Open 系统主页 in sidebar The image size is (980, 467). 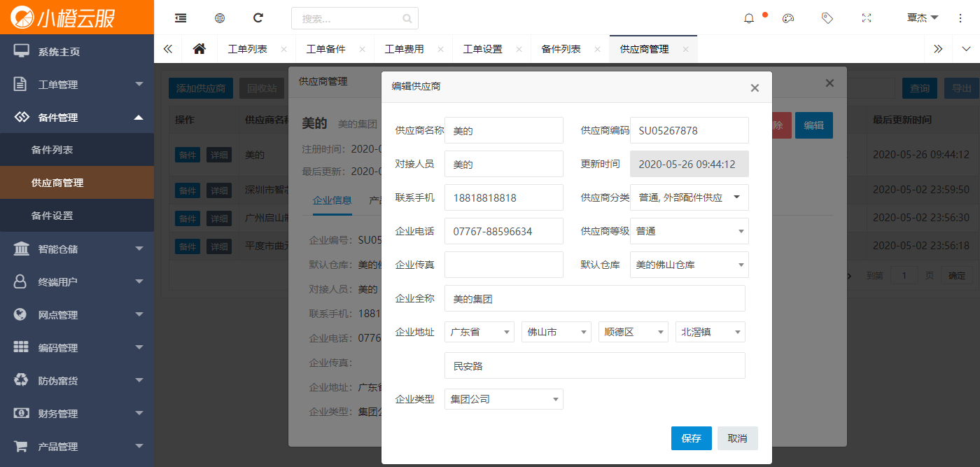(77, 51)
